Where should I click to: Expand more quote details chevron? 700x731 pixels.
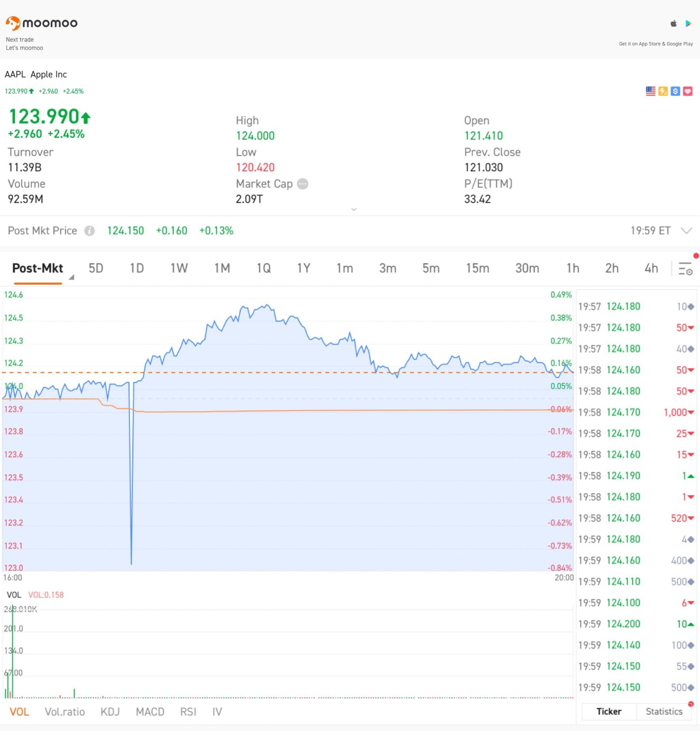(354, 210)
